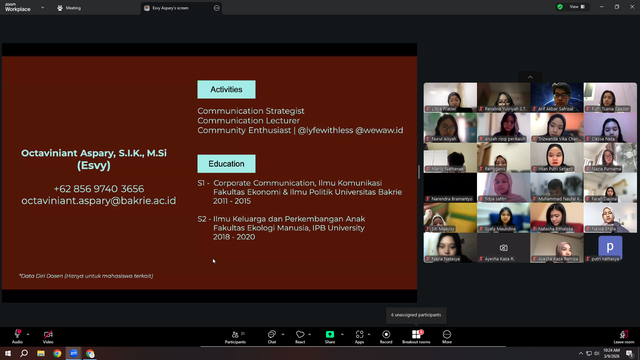Viewport: 640px width, 360px height.
Task: Open the View layout menu
Action: pyautogui.click(x=577, y=7)
